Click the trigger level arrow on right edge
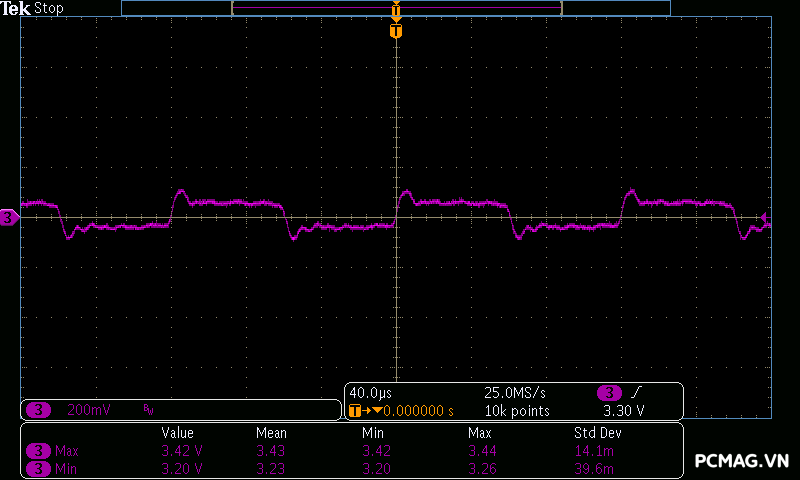The height and width of the screenshot is (480, 800). pos(764,218)
